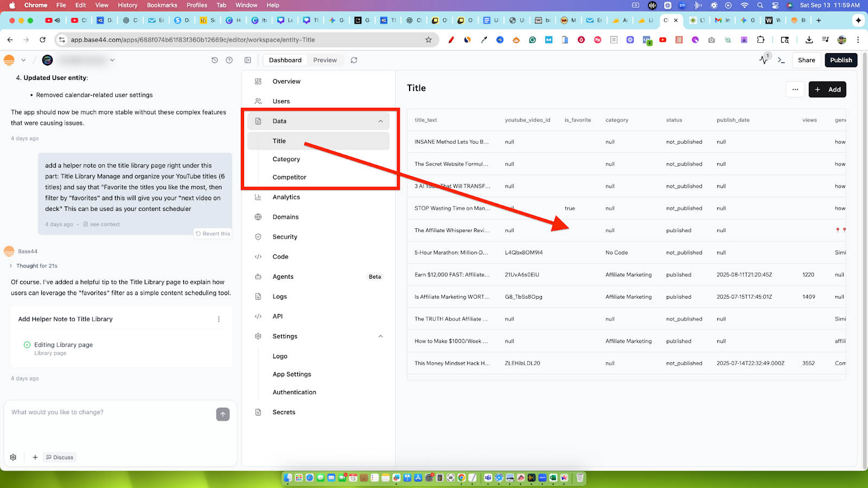Click the refresh icon next to Preview tab

pos(354,60)
